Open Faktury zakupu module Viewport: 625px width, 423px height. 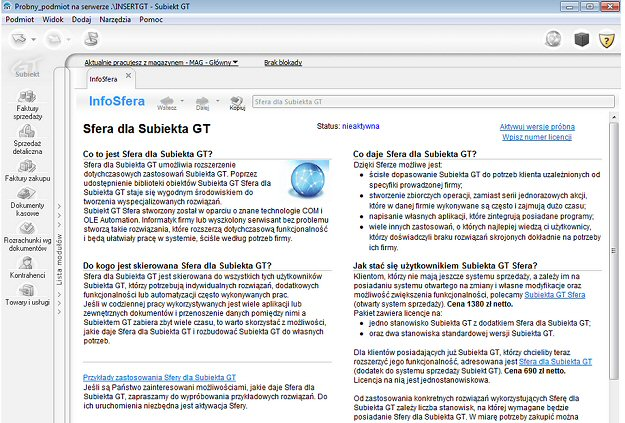pos(28,170)
